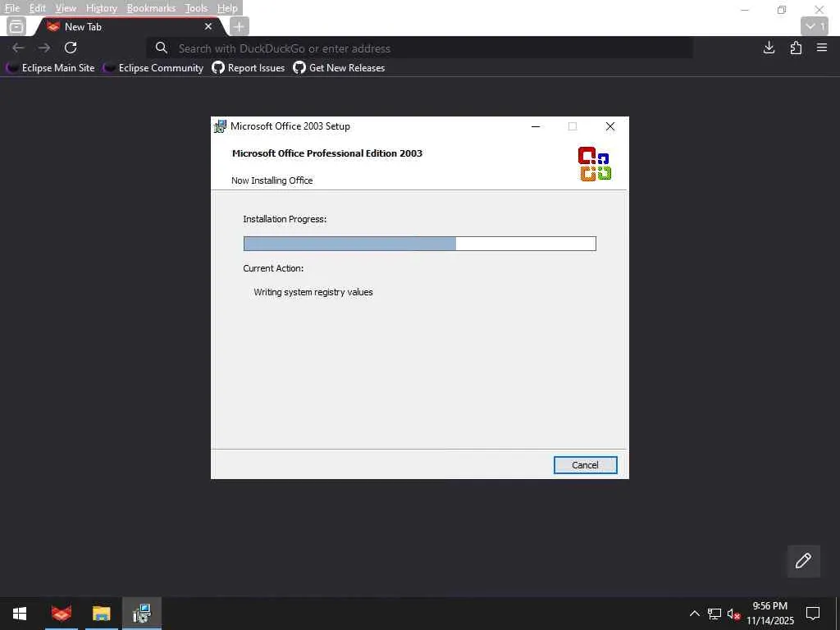Viewport: 840px width, 630px height.
Task: Click the Office Setup title bar icon
Action: tap(220, 126)
